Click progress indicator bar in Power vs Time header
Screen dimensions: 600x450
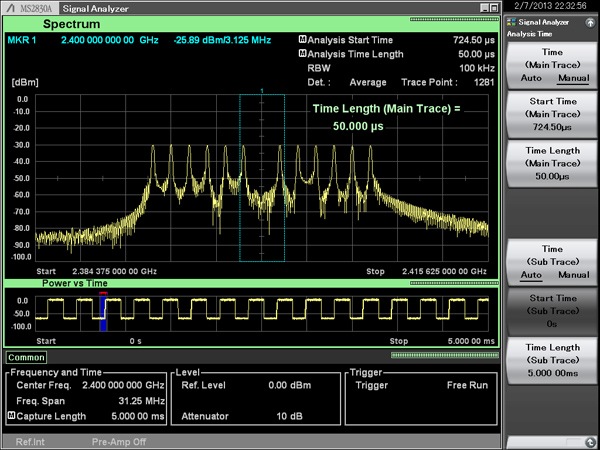pyautogui.click(x=454, y=283)
